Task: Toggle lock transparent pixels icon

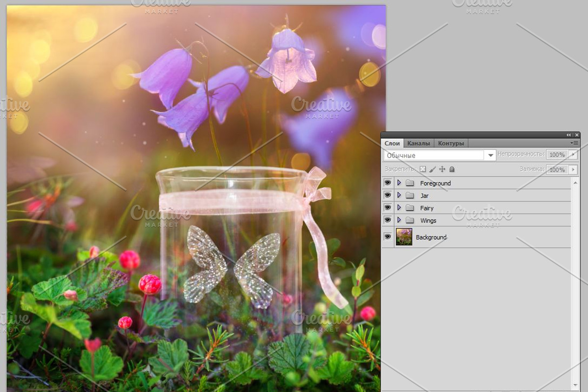Action: point(422,169)
